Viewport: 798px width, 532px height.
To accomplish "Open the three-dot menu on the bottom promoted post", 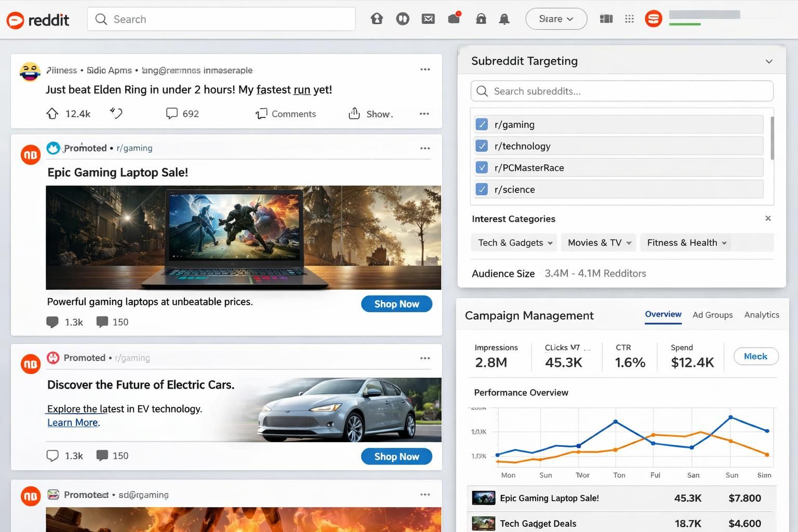I will [x=425, y=495].
